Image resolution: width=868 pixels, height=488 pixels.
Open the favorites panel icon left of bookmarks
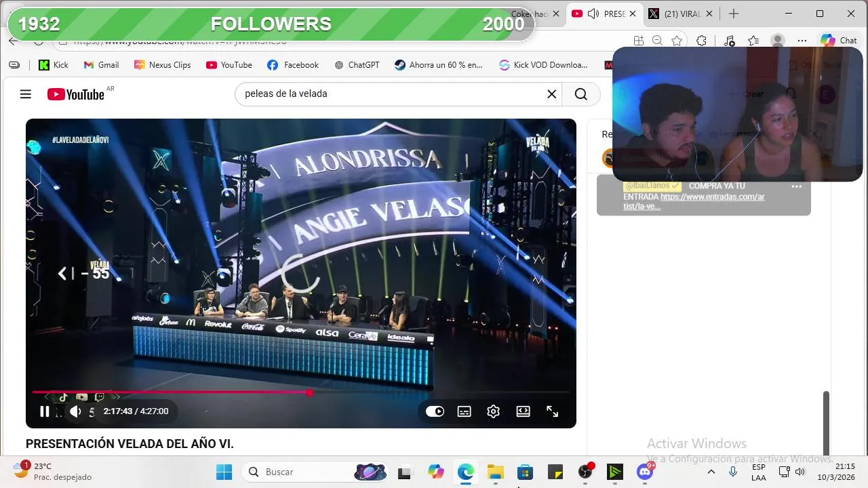pos(14,65)
